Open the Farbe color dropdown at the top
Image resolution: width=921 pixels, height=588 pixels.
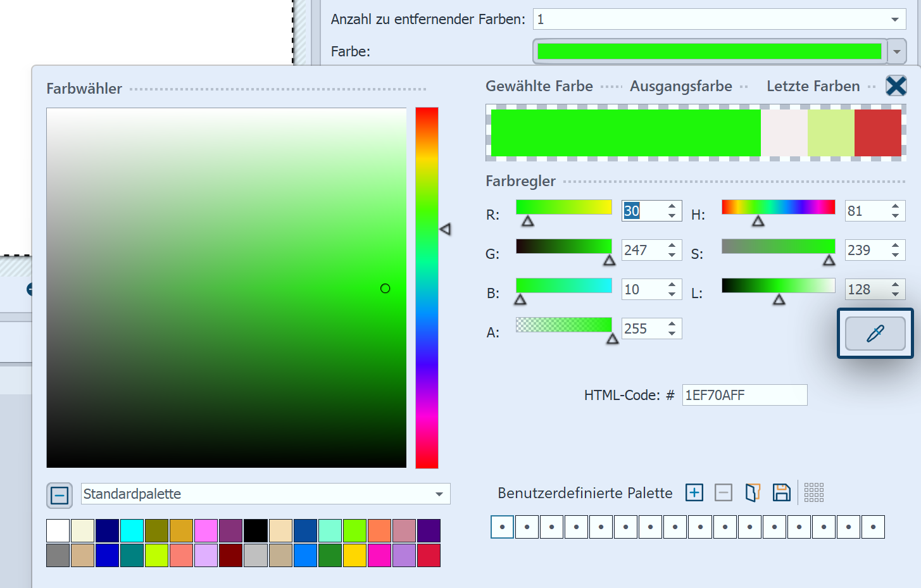coord(897,51)
